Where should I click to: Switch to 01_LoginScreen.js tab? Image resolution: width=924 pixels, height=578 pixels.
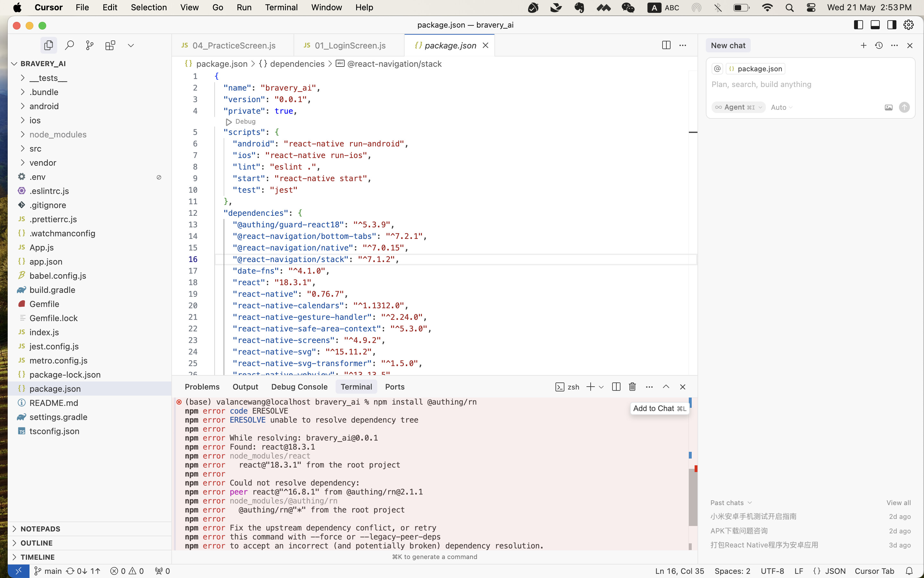coord(349,46)
